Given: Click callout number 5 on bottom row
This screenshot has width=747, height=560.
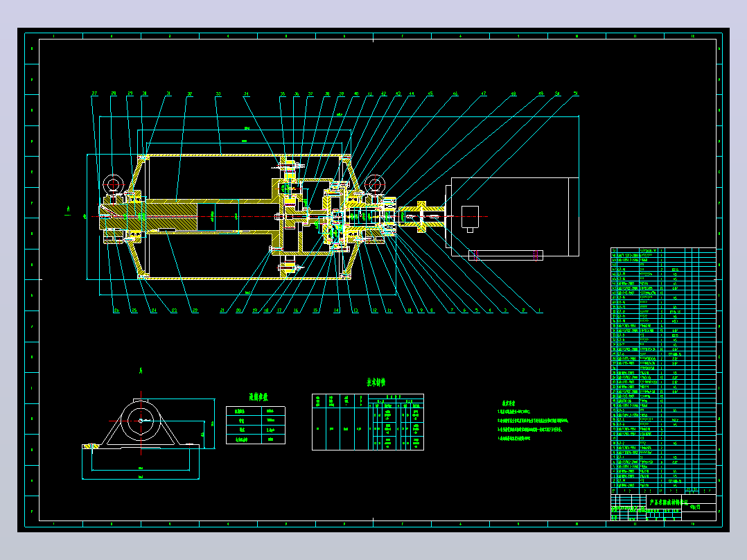Looking at the screenshot, I should [477, 310].
